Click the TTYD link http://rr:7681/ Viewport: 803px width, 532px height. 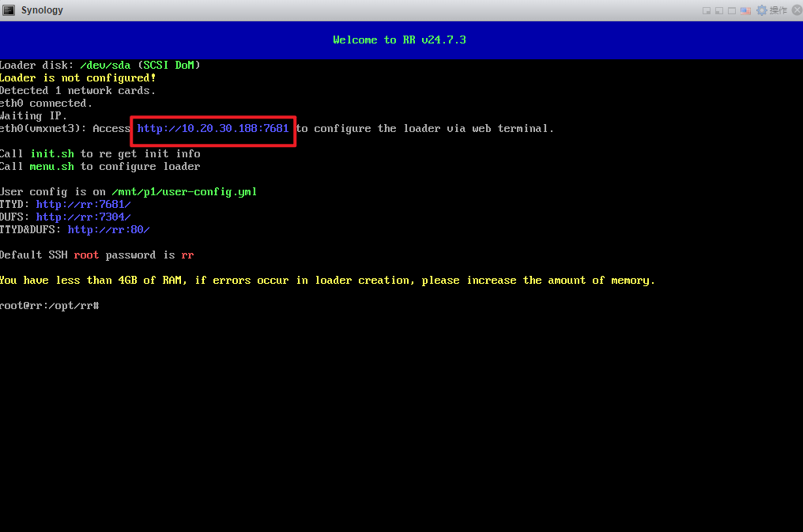point(83,204)
